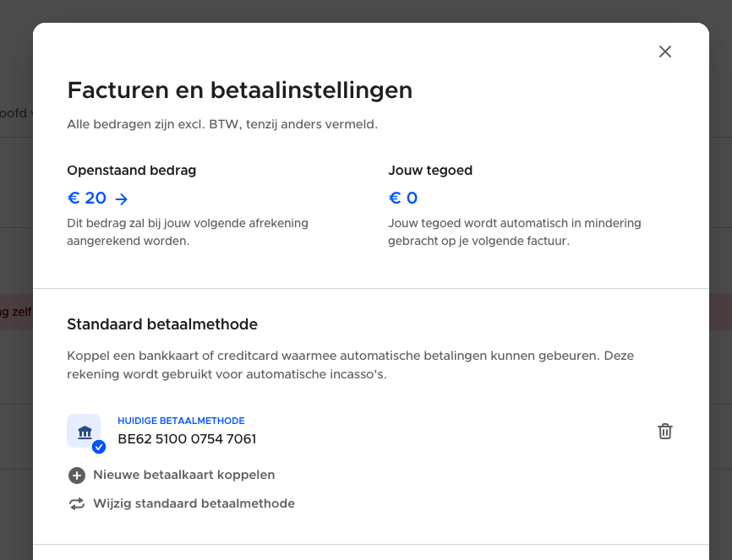Click the bank account icon
The image size is (732, 560).
(84, 432)
